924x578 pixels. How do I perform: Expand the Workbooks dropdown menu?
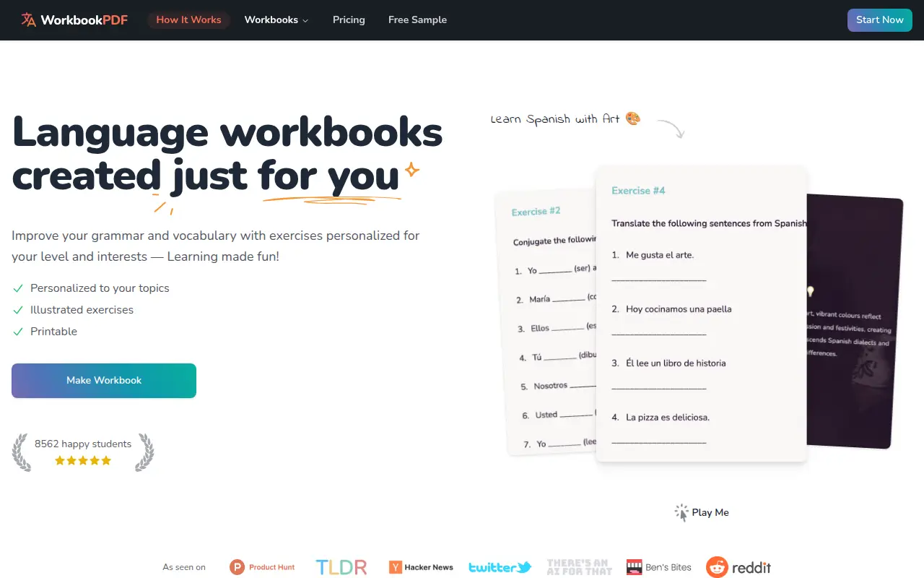276,20
